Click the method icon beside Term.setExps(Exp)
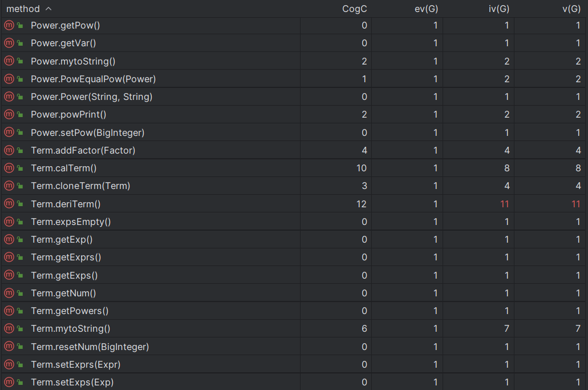Viewport: 588px width, 390px height. (x=9, y=382)
